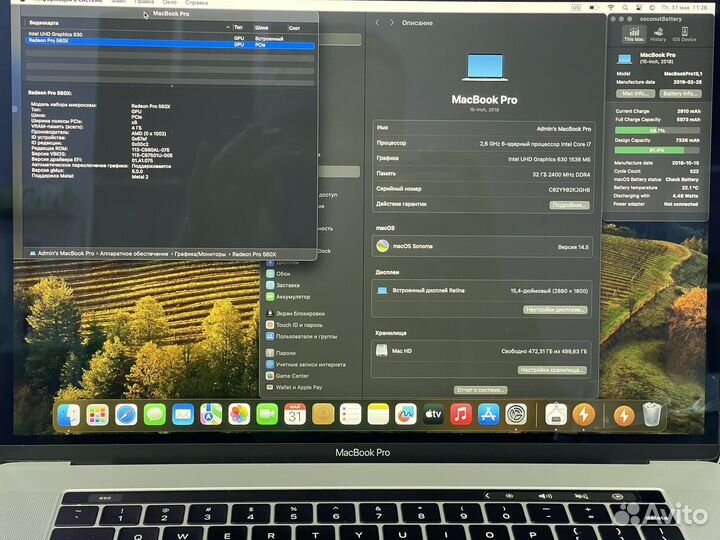The image size is (720, 540).
Task: Click the Отчет о системе... button
Action: tap(481, 390)
